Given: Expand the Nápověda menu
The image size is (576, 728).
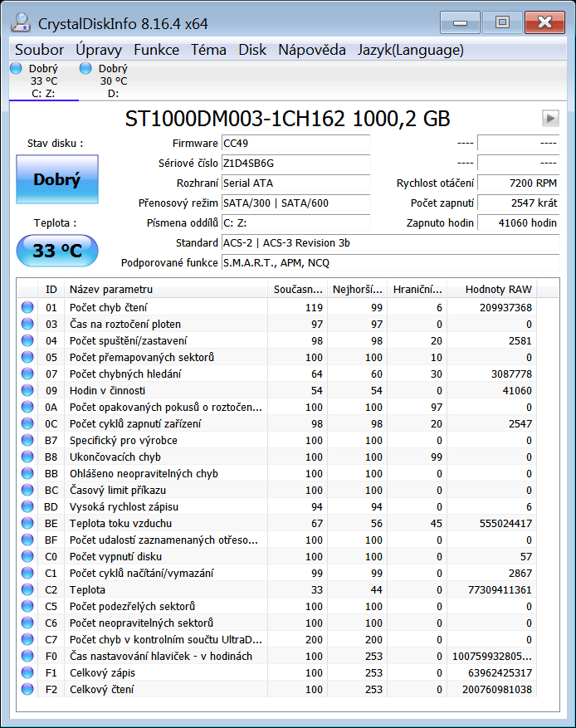Looking at the screenshot, I should (311, 50).
